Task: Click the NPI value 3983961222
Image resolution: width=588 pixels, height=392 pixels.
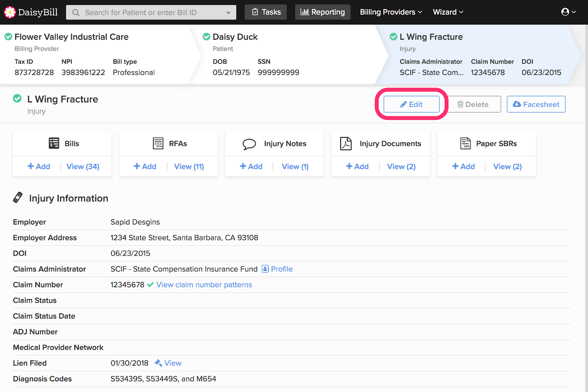Action: coord(83,72)
